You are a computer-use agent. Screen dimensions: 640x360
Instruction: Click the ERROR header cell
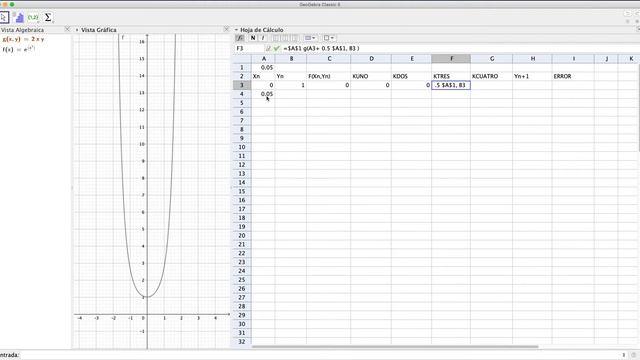coord(573,76)
